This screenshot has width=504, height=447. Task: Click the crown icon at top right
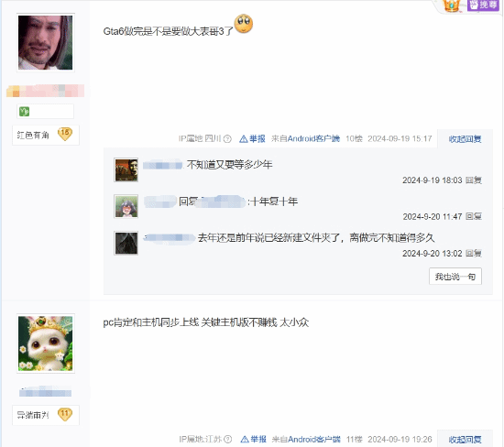(452, 5)
